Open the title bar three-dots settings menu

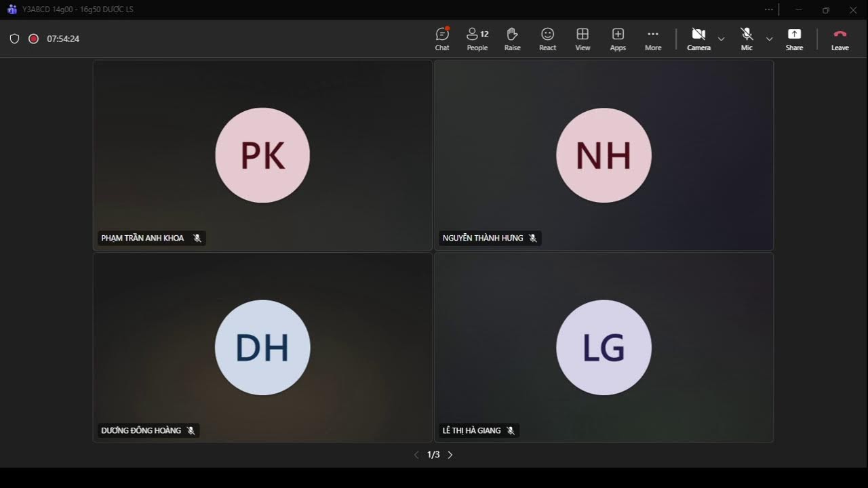pyautogui.click(x=768, y=9)
